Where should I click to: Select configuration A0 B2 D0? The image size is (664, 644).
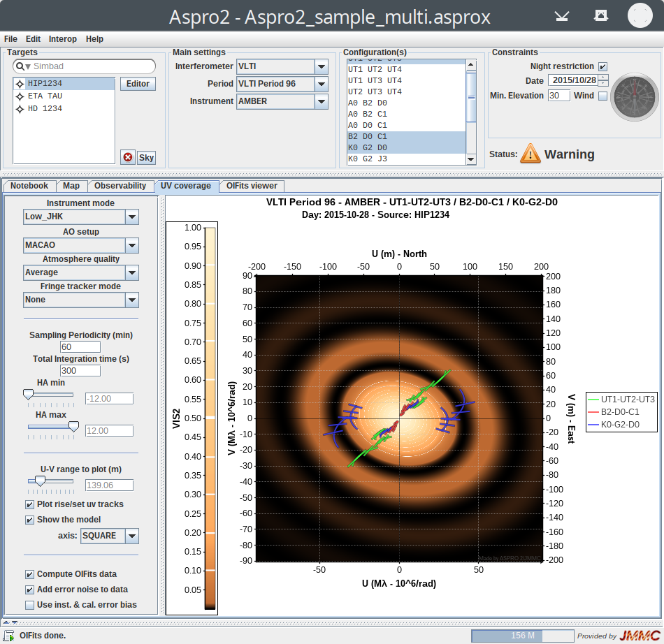[x=406, y=103]
